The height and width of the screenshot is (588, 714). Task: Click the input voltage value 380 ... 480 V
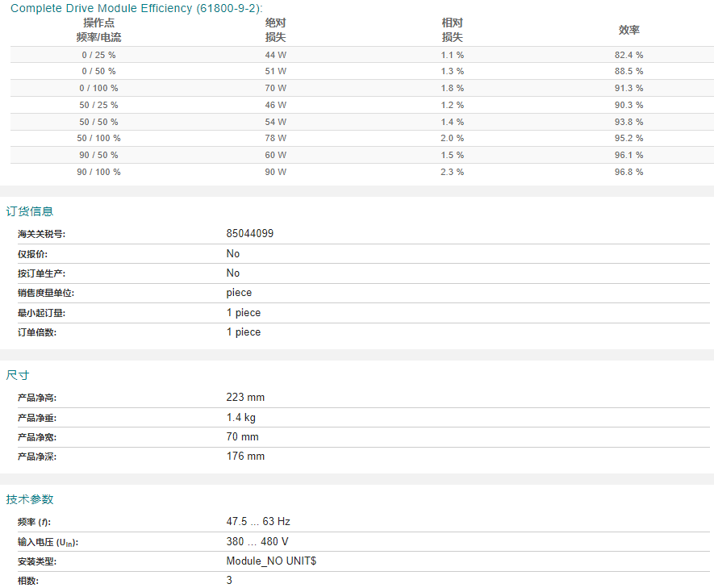(x=257, y=541)
